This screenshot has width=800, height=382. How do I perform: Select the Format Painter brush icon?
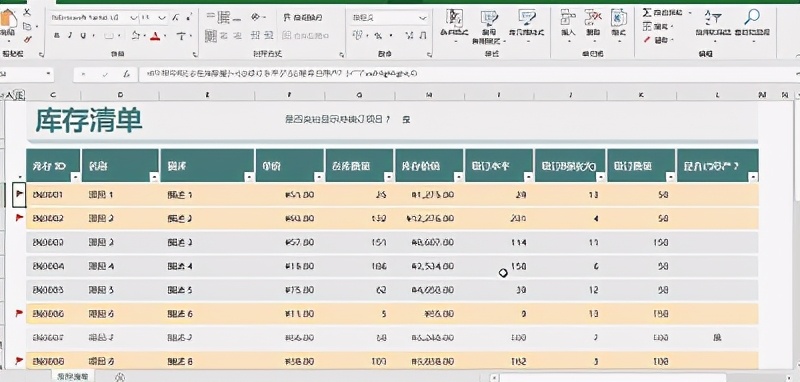point(27,39)
